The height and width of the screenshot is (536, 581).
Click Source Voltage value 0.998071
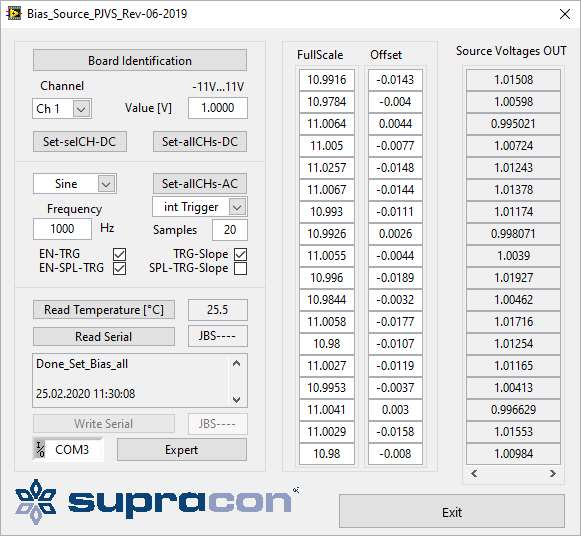tap(513, 233)
